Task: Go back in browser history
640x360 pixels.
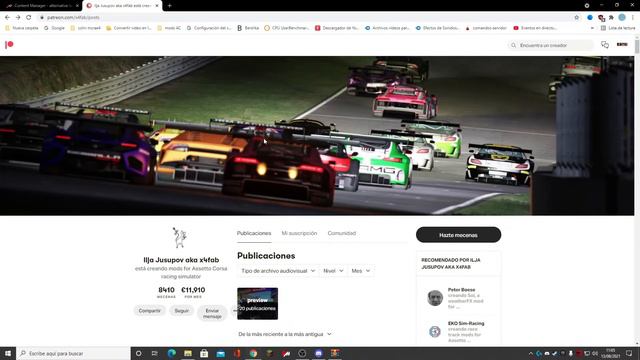Action: coord(7,18)
